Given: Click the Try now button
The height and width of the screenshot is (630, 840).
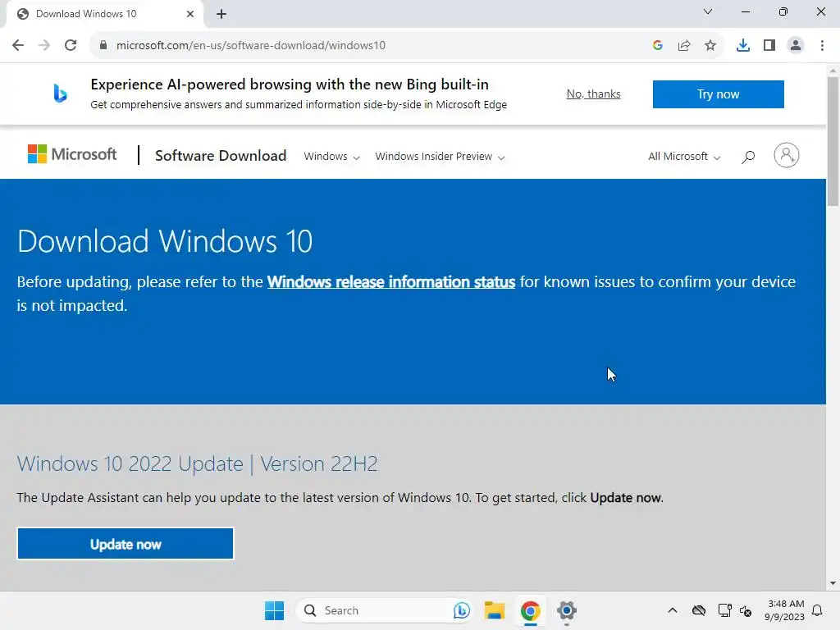Looking at the screenshot, I should pos(719,94).
